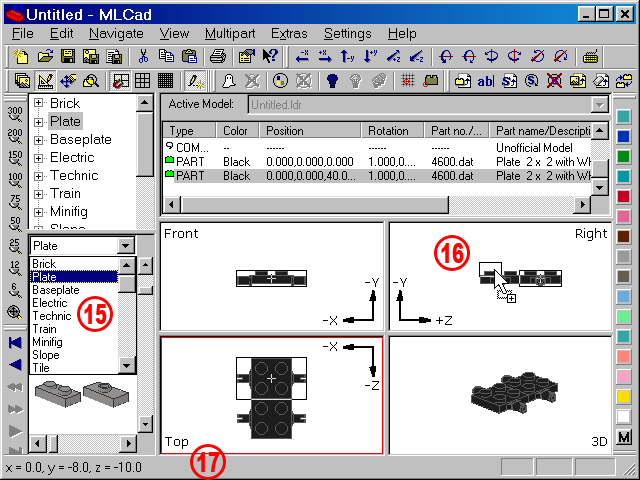Set zoom to 100 in zoom bar
The image size is (640, 480).
click(15, 180)
